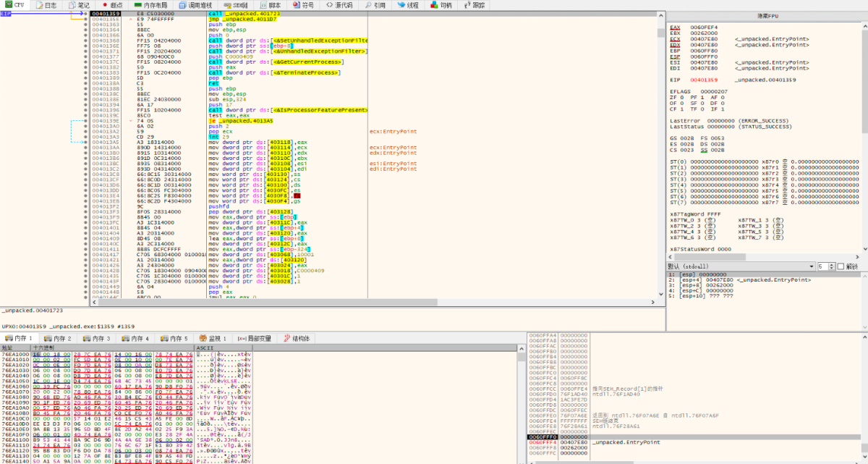Select the call to IsProcessorFeaturePresent line
This screenshot has height=464, width=868.
[x=288, y=109]
